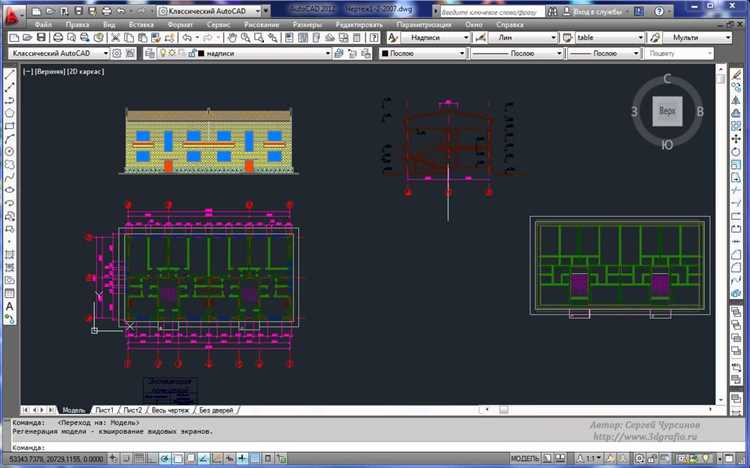The width and height of the screenshot is (750, 468).
Task: Click the Text Style icon beside Надписи
Action: [393, 37]
